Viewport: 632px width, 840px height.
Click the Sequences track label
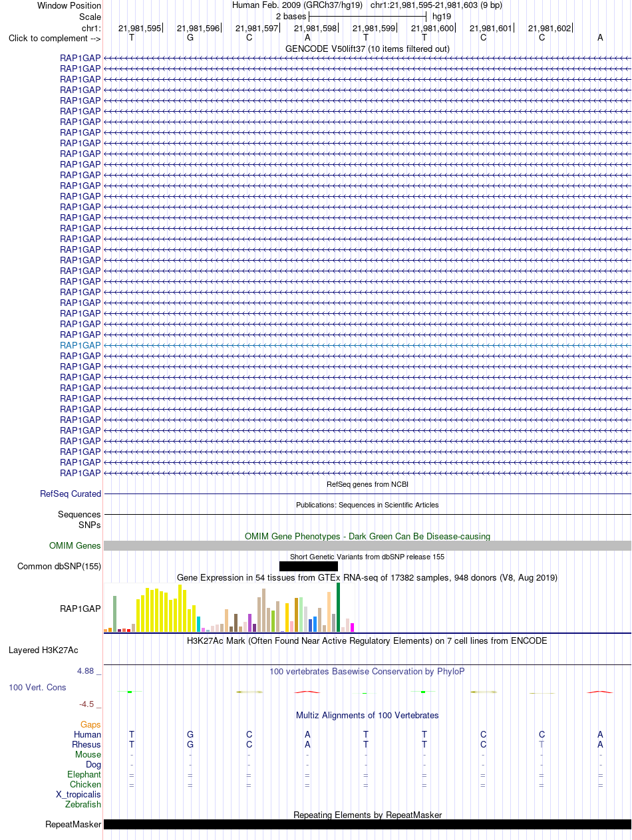pos(79,514)
